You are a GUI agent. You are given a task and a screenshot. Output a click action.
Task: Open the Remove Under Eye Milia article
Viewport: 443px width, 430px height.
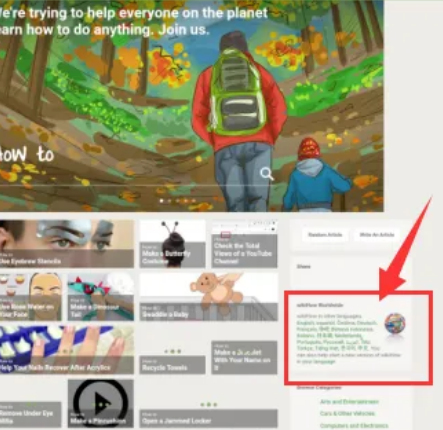31,415
